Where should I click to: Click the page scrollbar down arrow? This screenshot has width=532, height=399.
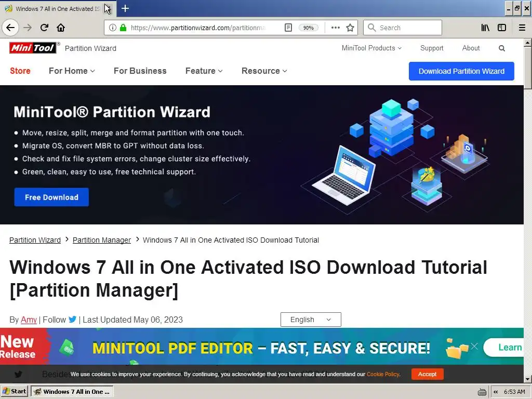click(528, 379)
